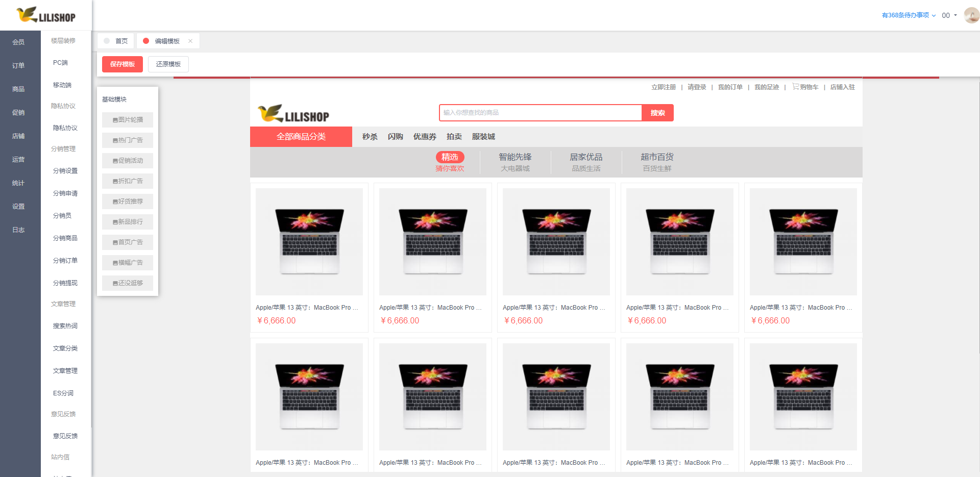Click the 优惠券 nav item
Image resolution: width=980 pixels, height=477 pixels.
(425, 137)
